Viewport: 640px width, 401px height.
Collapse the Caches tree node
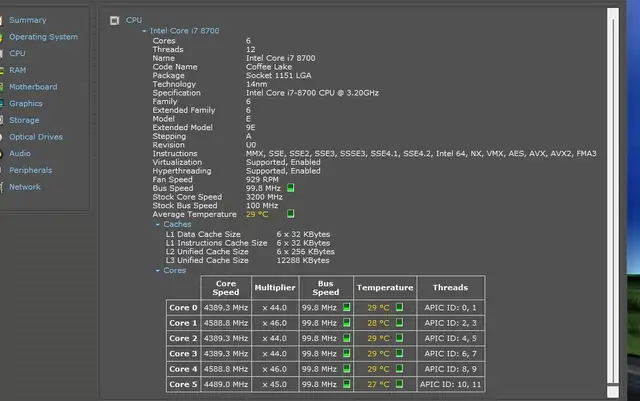[158, 225]
